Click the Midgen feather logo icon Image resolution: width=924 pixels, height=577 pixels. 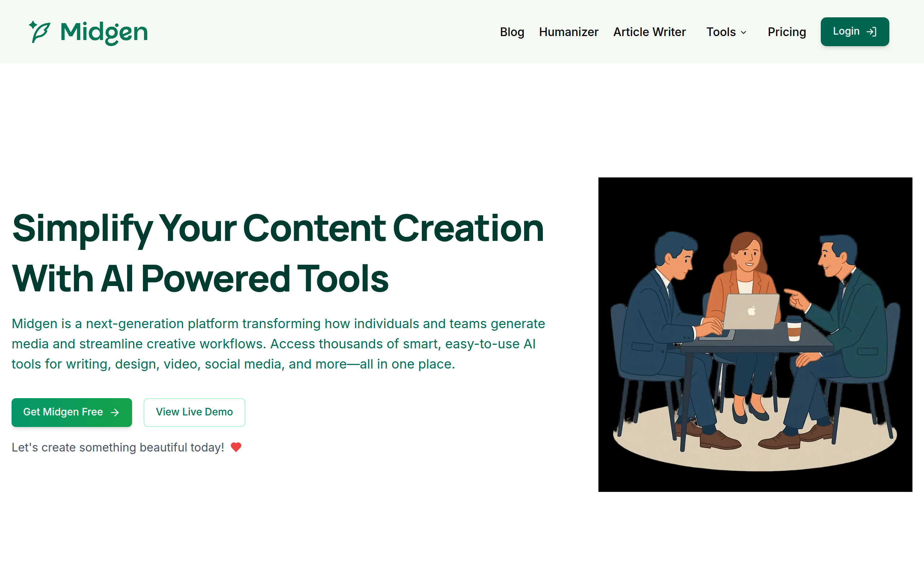point(40,32)
